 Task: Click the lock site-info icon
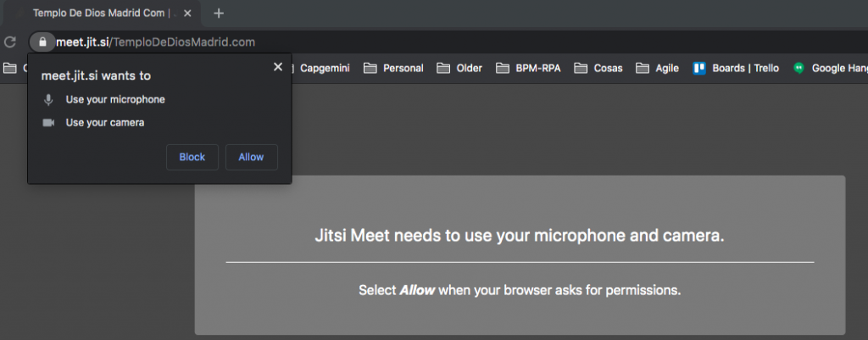[42, 42]
